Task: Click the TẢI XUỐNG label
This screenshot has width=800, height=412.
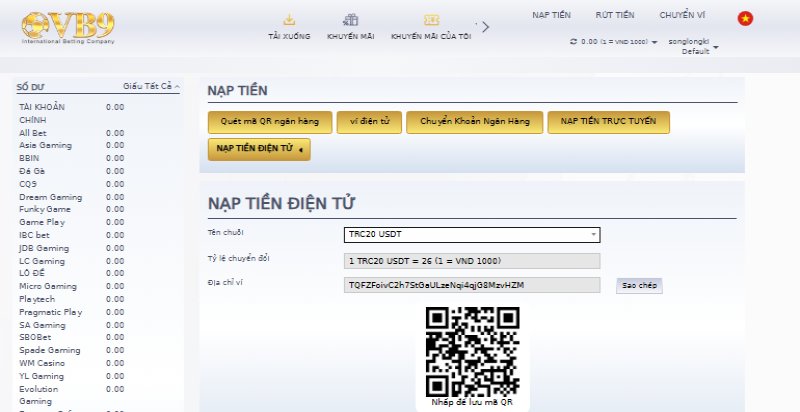Action: (289, 36)
